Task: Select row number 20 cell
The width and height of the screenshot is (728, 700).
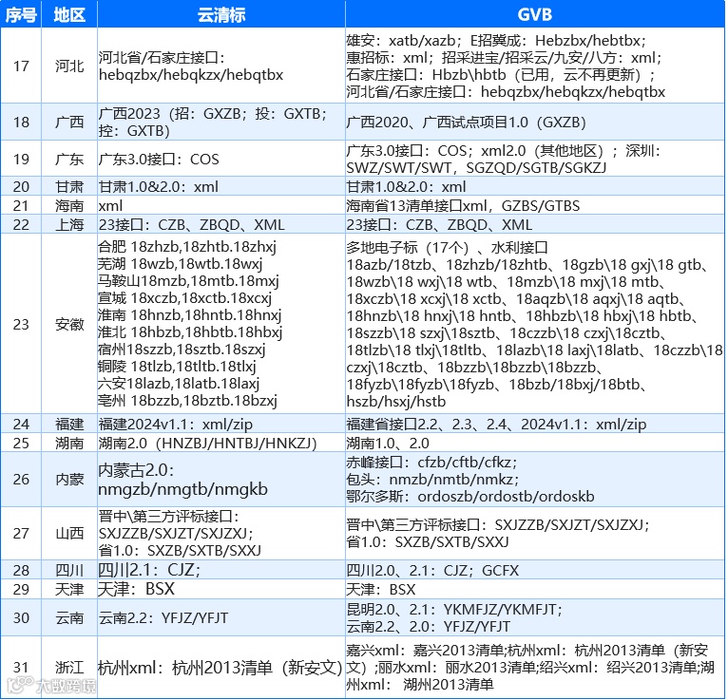Action: pos(21,186)
